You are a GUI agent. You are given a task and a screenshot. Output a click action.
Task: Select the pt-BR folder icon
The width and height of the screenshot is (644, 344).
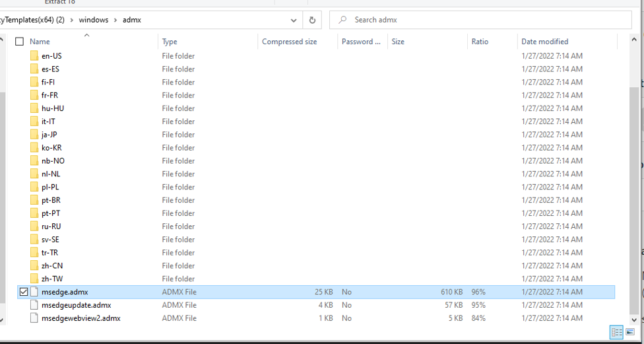click(x=34, y=200)
